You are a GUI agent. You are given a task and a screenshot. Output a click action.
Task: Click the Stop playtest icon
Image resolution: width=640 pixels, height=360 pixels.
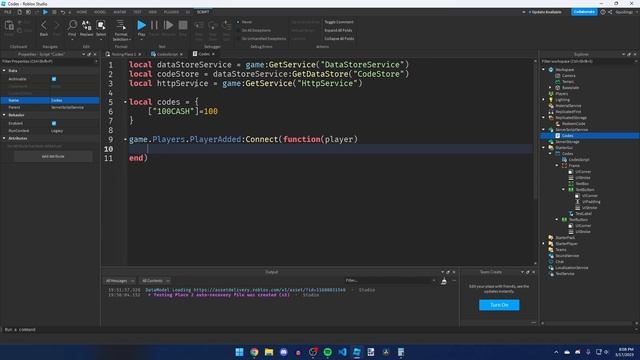tap(183, 26)
